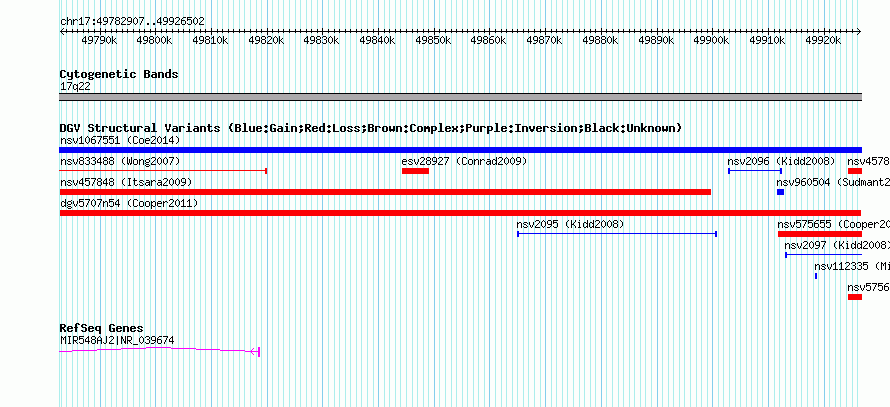Select the MIR548AJ2|NR_039674 gene label
The width and height of the screenshot is (890, 407).
(117, 341)
